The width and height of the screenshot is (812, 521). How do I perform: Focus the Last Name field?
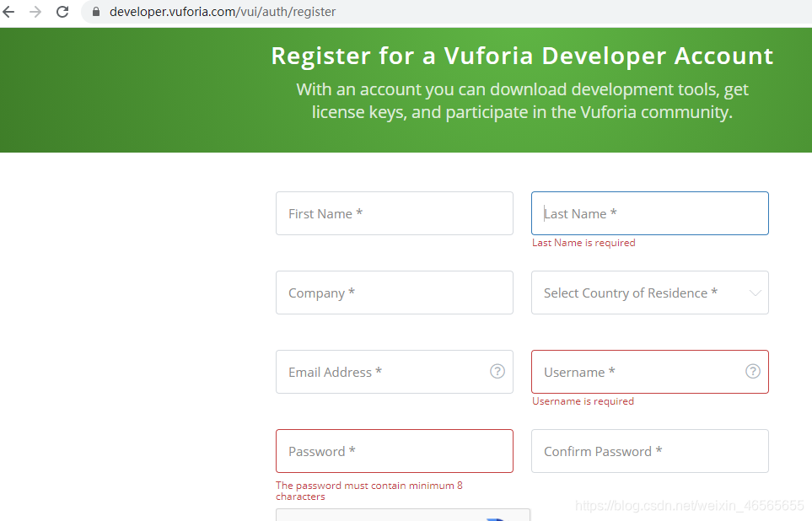point(650,213)
